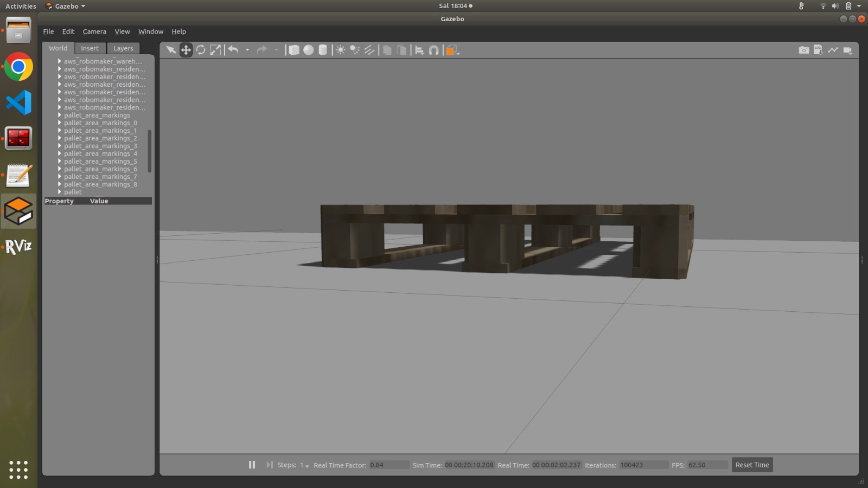This screenshot has width=868, height=488.
Task: Add a point light to the scene
Action: coord(340,50)
